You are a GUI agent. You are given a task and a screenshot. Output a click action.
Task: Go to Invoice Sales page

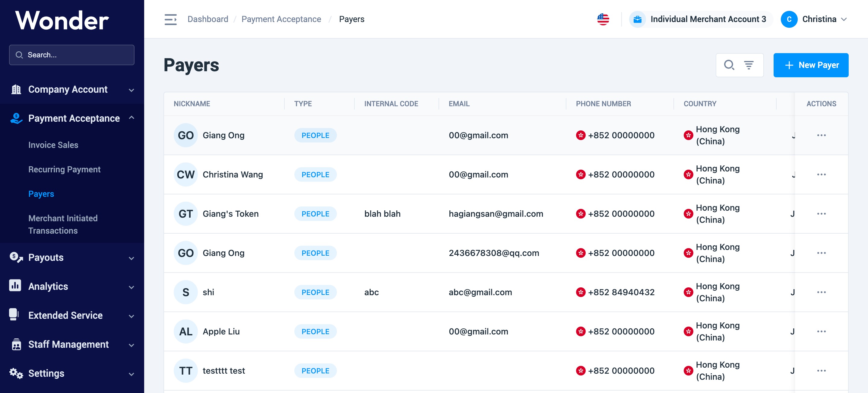53,145
